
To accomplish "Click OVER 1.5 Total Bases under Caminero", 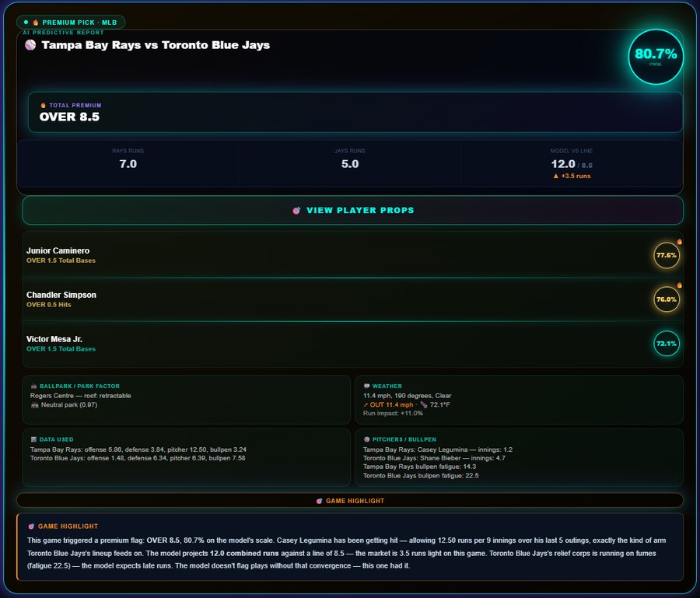I will (61, 261).
